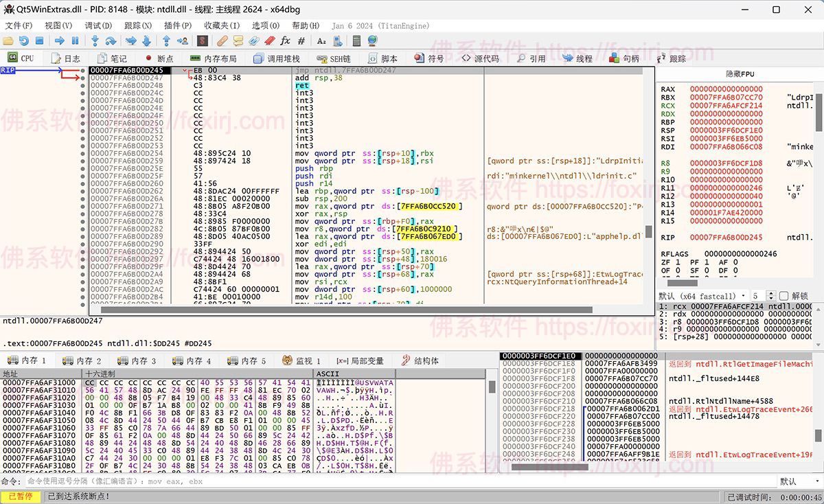Open the Scylla plugin icon
The image size is (824, 504).
[x=204, y=41]
